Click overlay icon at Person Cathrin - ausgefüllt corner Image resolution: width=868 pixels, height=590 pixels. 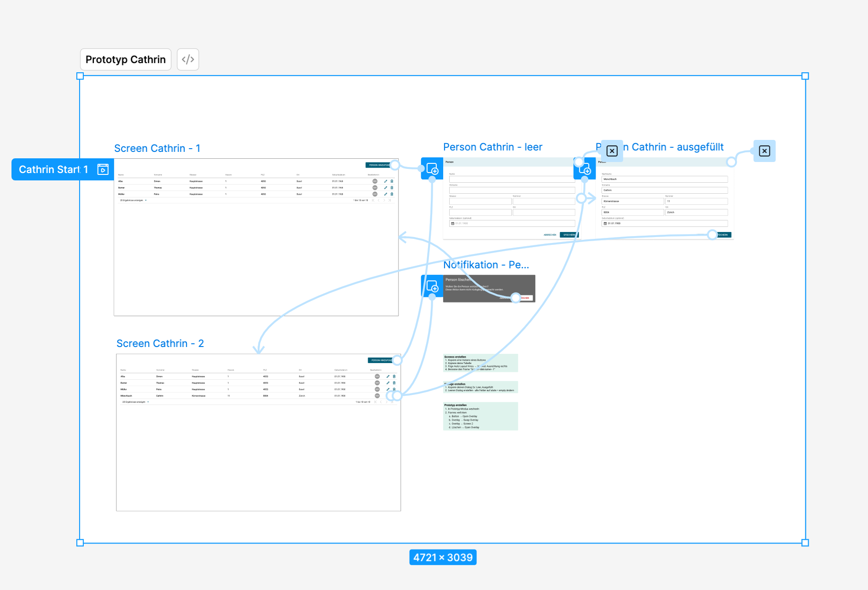584,169
